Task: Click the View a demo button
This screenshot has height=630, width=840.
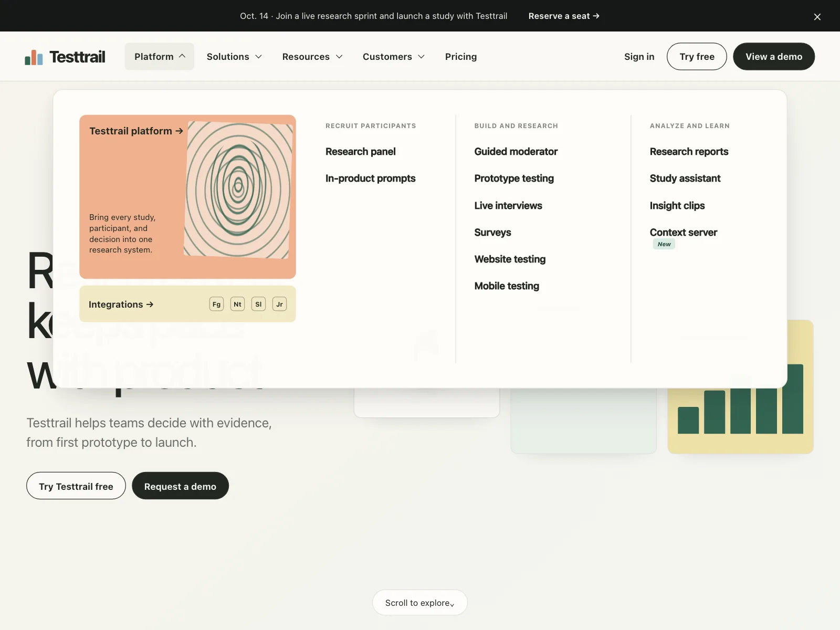Action: 774,56
